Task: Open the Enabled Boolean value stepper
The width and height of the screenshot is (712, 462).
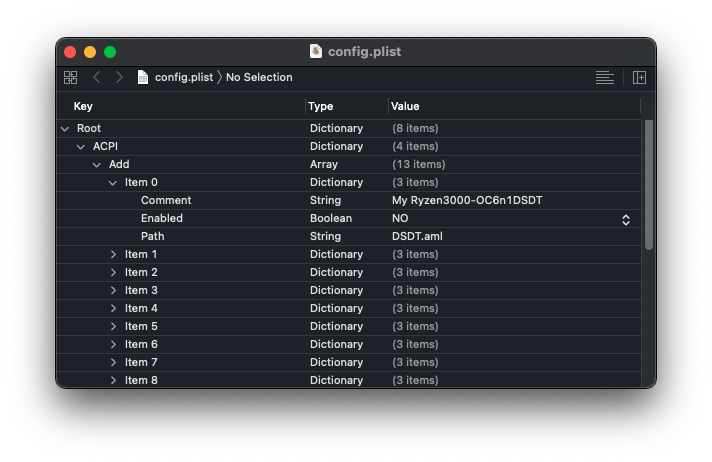Action: pos(626,219)
